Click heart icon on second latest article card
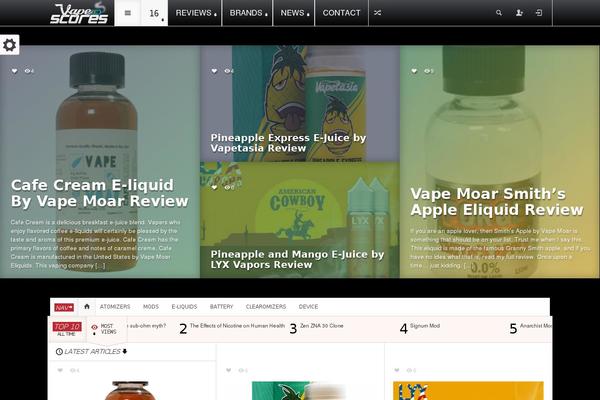Viewport: 600px width, 400px height. click(228, 370)
